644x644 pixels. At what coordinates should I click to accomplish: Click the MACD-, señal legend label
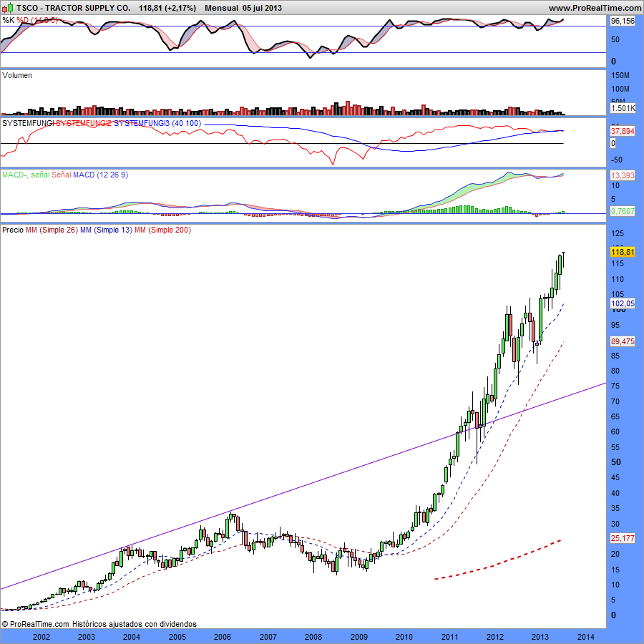coord(26,175)
